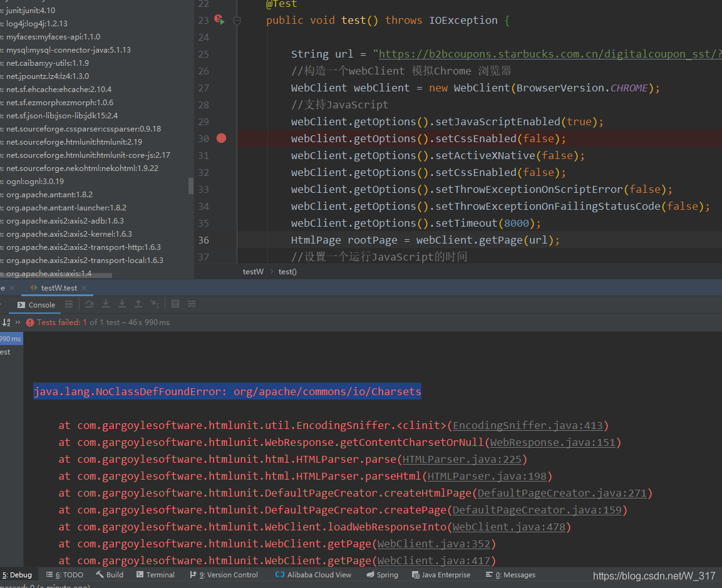Click the test() breadcrumb entry
The height and width of the screenshot is (588, 722).
point(287,271)
